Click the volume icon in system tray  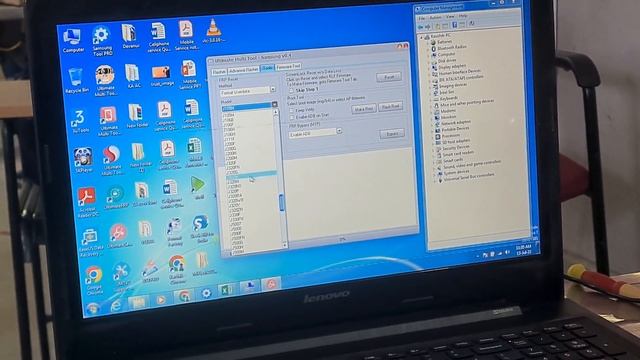tap(507, 252)
